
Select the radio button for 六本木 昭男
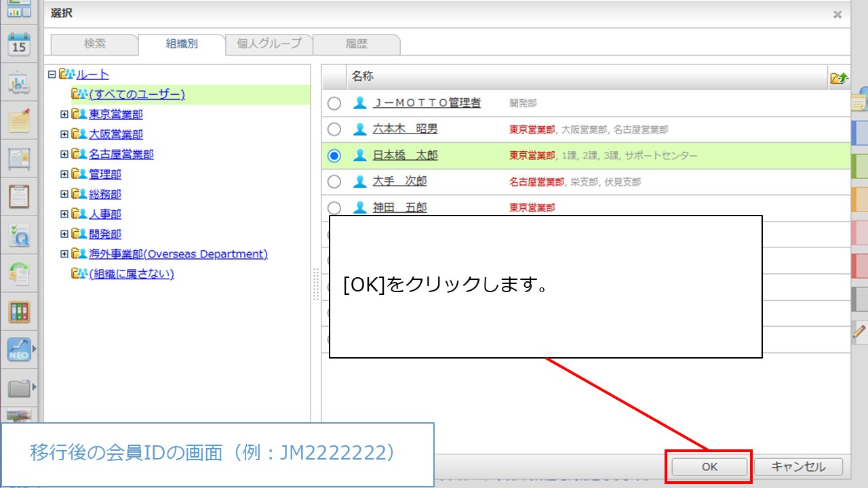coord(334,129)
